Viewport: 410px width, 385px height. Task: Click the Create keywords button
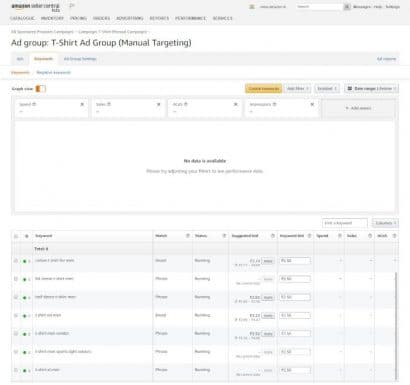point(264,88)
